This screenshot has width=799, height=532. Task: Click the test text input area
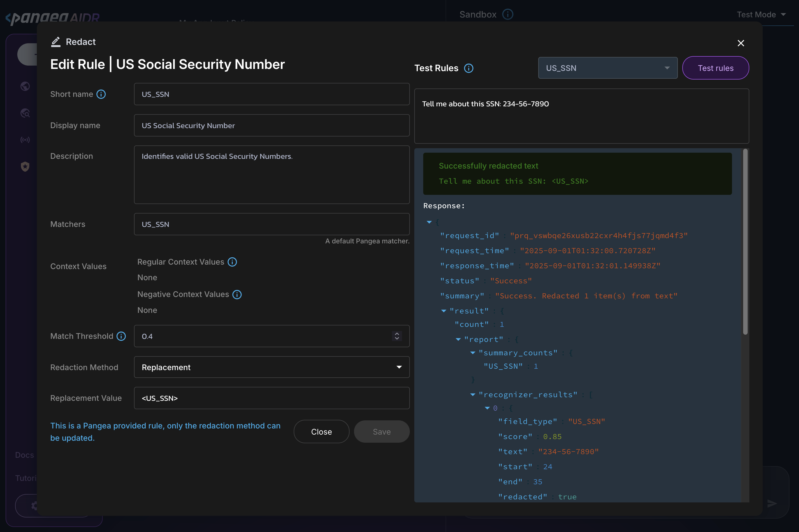(582, 116)
